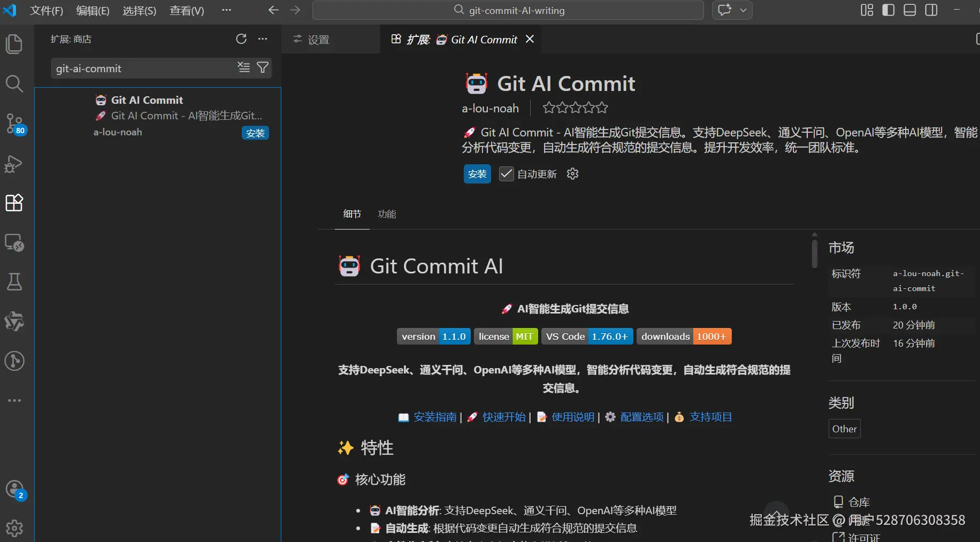The height and width of the screenshot is (542, 980).
Task: Open the 查看(V) menu
Action: coord(187,11)
